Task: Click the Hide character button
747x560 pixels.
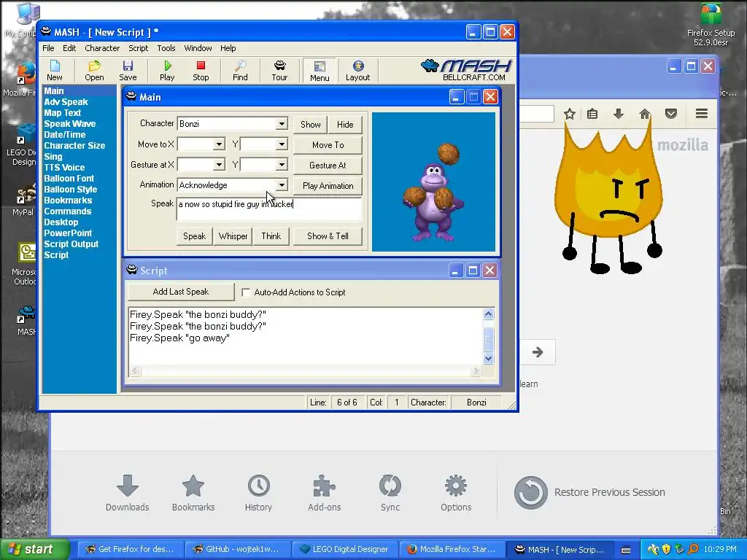Action: (345, 124)
